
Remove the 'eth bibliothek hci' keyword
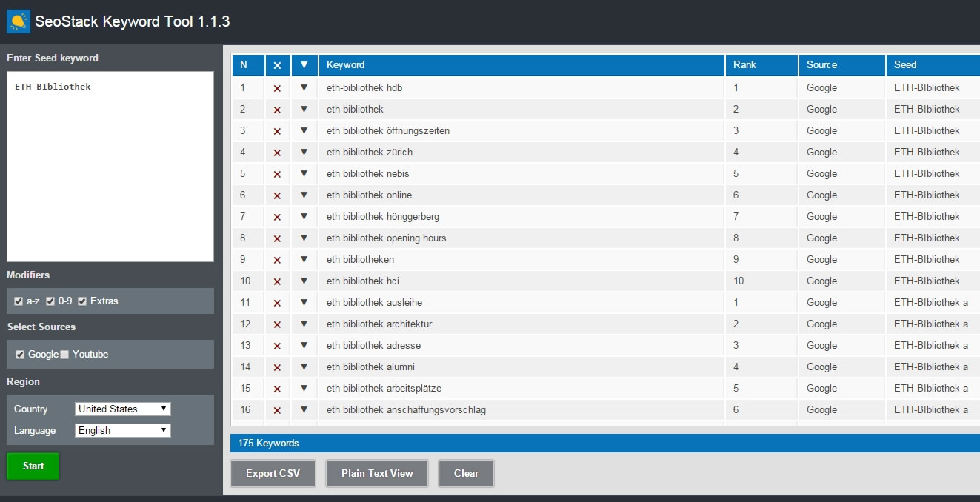tap(277, 281)
